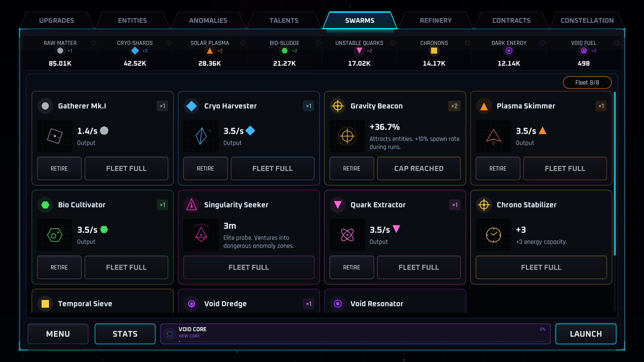Click the Fleet 8/8 counter badge
The width and height of the screenshot is (644, 362).
pos(587,83)
